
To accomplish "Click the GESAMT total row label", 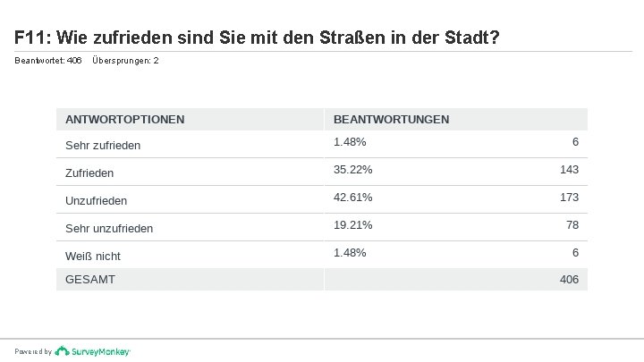I will [90, 280].
